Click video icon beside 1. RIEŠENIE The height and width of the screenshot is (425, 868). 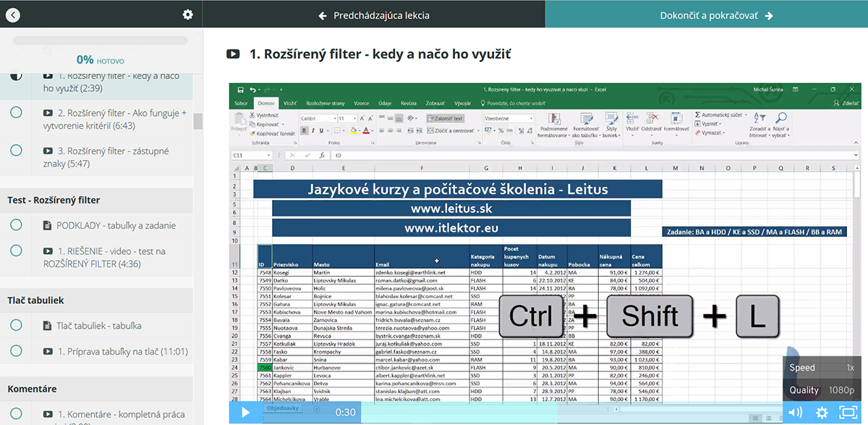pyautogui.click(x=48, y=251)
